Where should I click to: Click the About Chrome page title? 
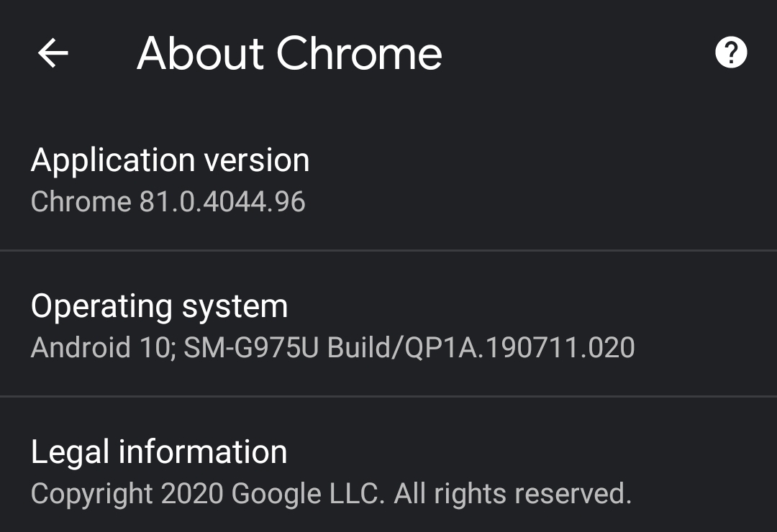pos(289,53)
